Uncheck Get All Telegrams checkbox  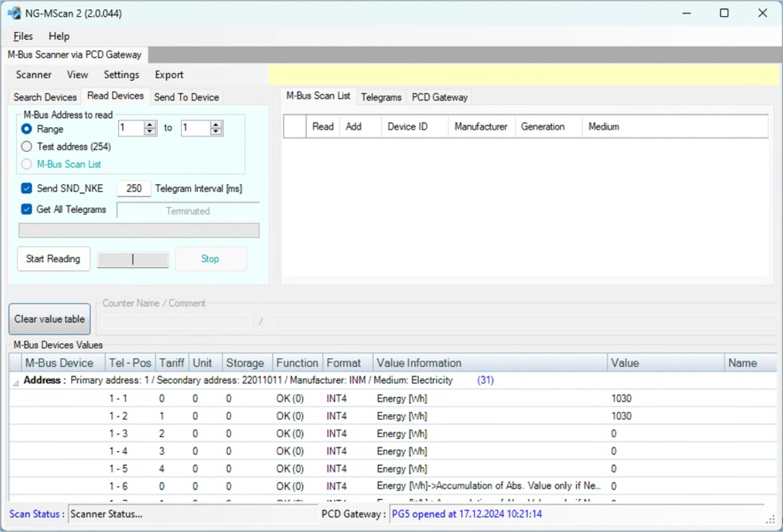[x=27, y=209]
